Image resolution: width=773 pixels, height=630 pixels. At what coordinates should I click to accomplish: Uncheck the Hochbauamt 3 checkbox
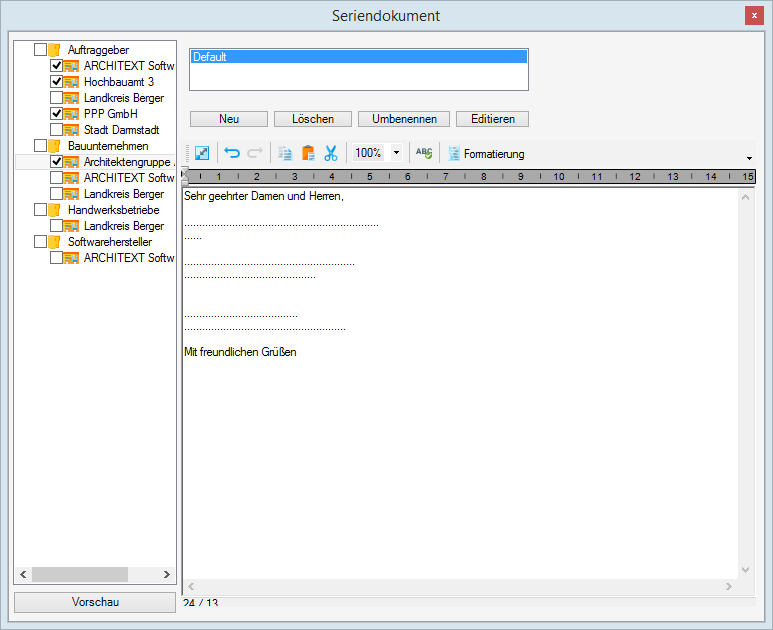coord(57,81)
